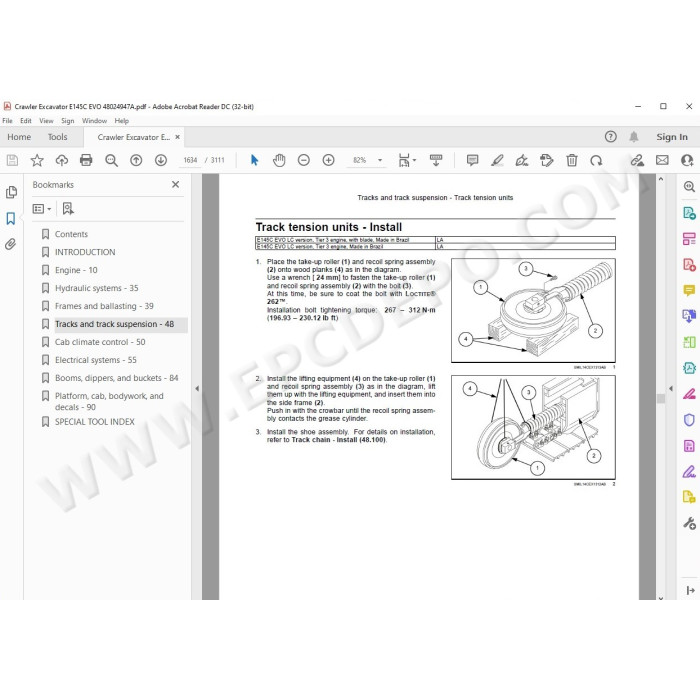Open the Edit menu
The width and height of the screenshot is (700, 700).
click(26, 121)
